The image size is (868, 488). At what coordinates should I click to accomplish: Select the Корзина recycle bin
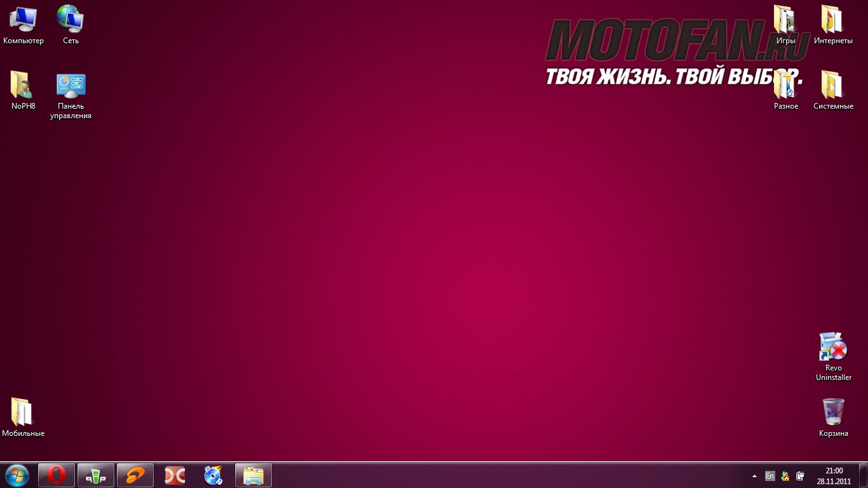pyautogui.click(x=833, y=417)
